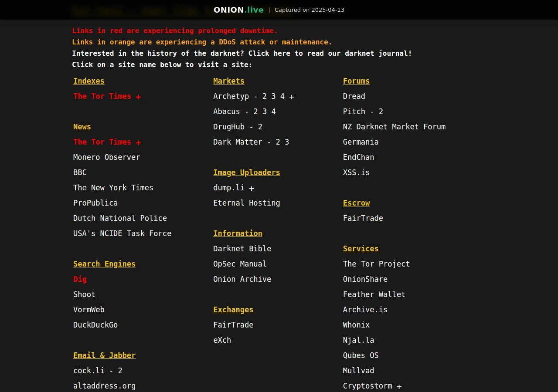Open the Abacus market link
This screenshot has width=558, height=392.
pyautogui.click(x=227, y=112)
